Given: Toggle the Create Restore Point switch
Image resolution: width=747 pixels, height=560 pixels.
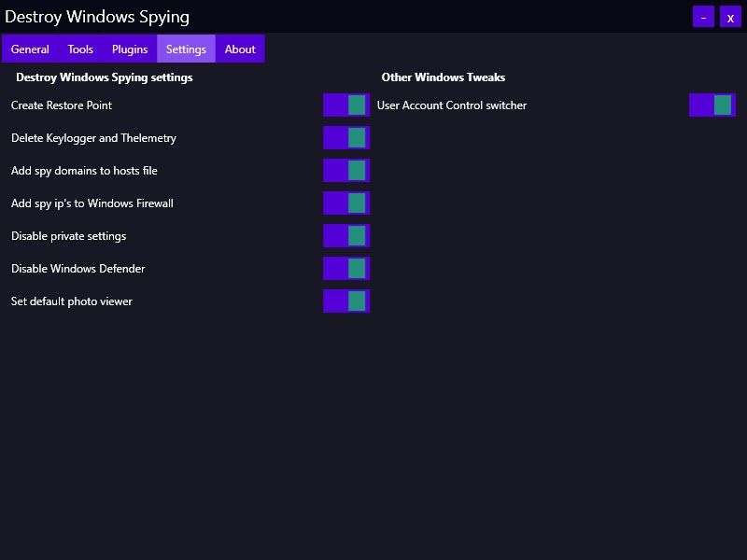Looking at the screenshot, I should 346,105.
